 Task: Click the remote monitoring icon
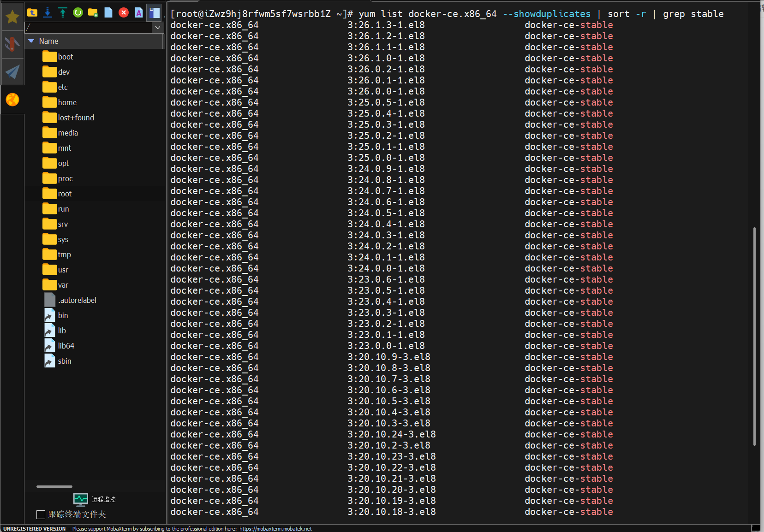pos(81,499)
